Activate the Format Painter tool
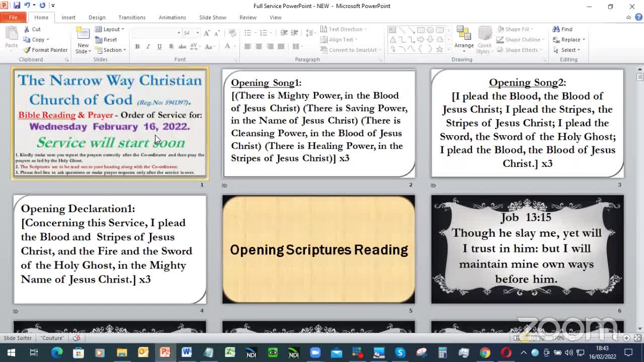Screen dimensions: 644x362 pos(45,50)
